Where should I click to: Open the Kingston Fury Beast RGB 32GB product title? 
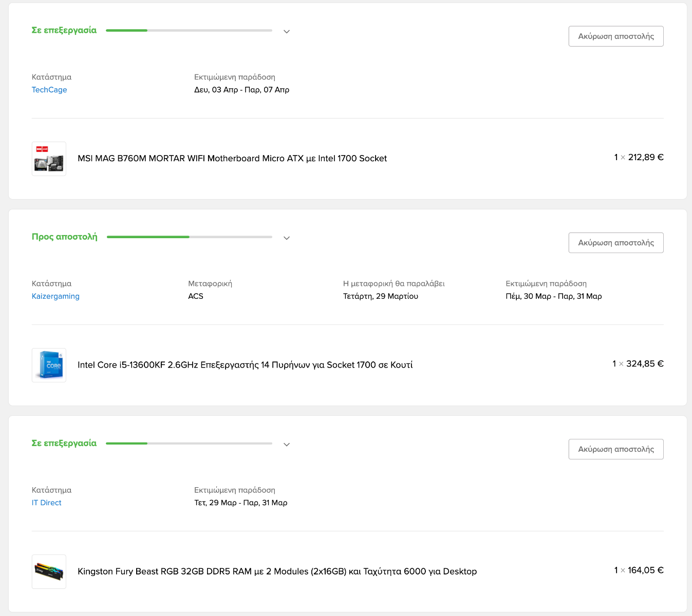pos(277,571)
